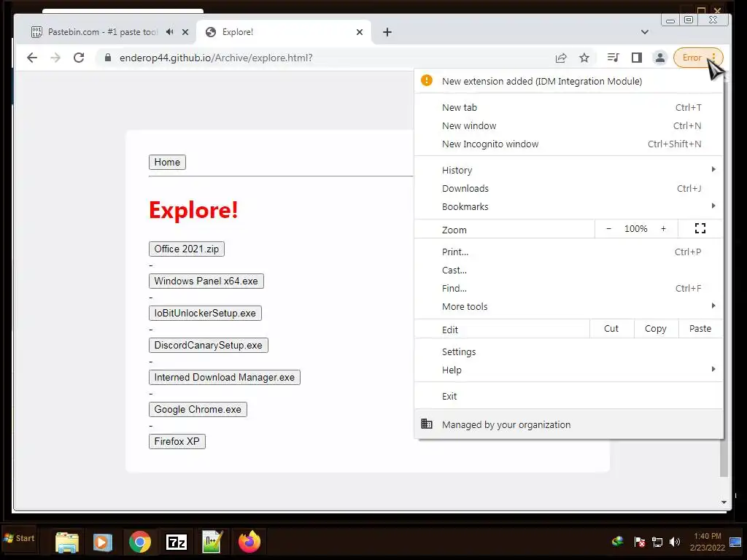The height and width of the screenshot is (560, 747).
Task: Click Copy in the Edit row
Action: pyautogui.click(x=656, y=329)
